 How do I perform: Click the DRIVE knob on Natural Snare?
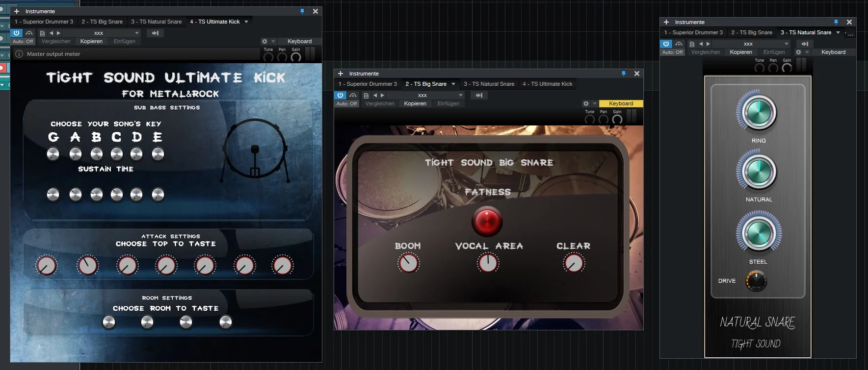click(x=756, y=281)
